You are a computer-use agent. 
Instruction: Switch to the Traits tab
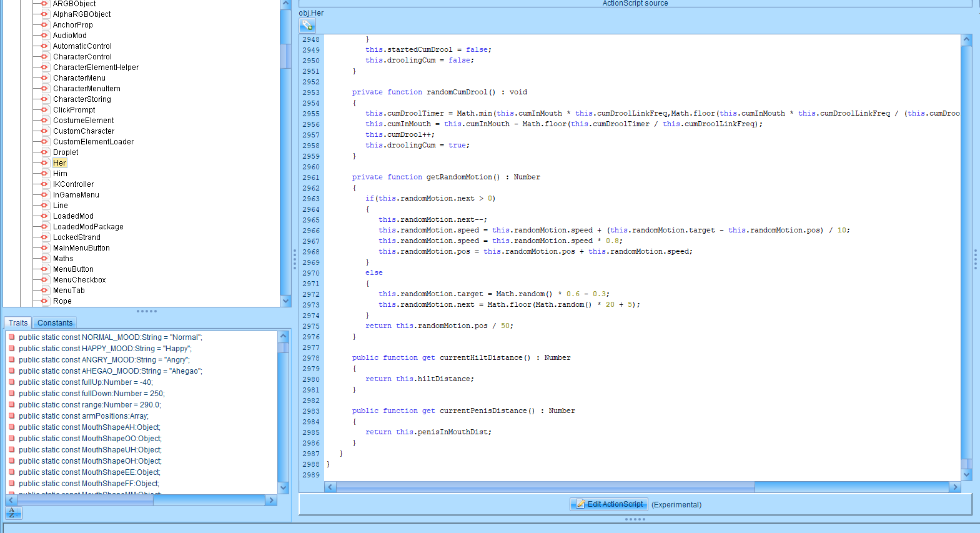point(18,323)
